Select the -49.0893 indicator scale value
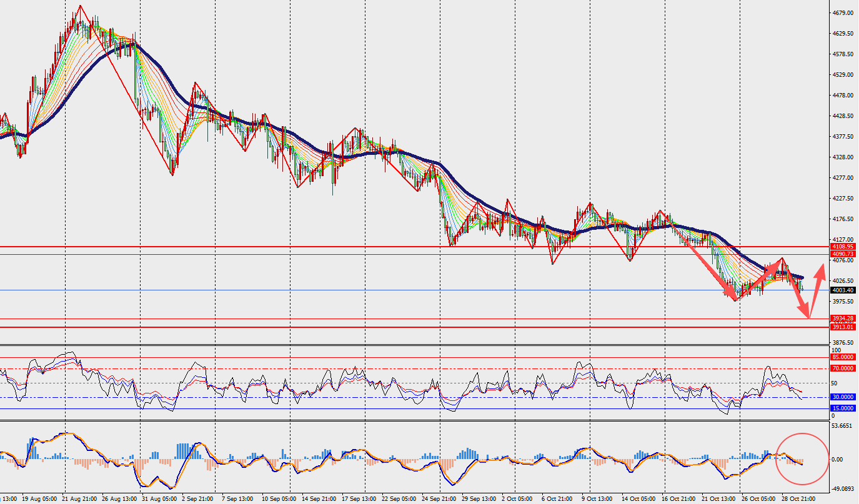Screen dimensions: 859x504 [843, 490]
